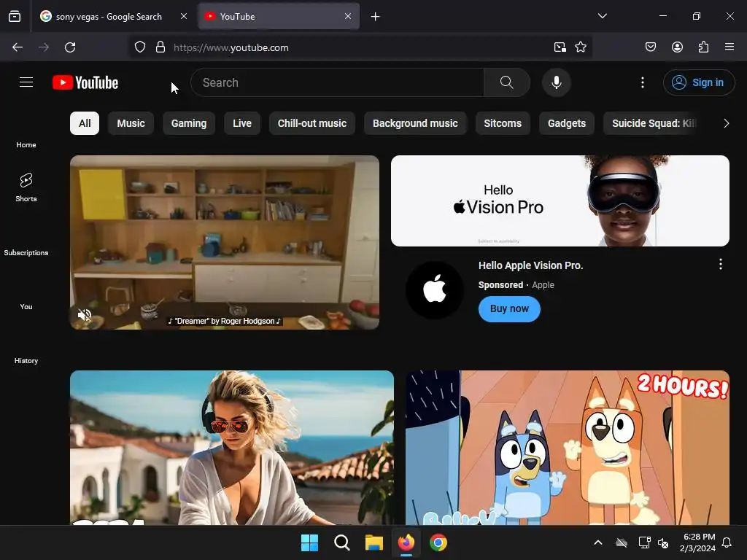
Task: Open Windows taskbar search
Action: coord(341,542)
